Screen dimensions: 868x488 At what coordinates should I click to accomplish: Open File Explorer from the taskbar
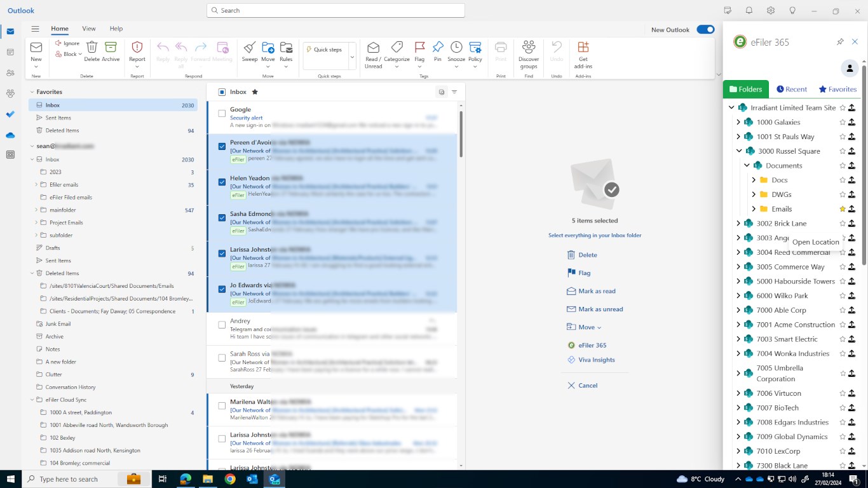pos(208,479)
